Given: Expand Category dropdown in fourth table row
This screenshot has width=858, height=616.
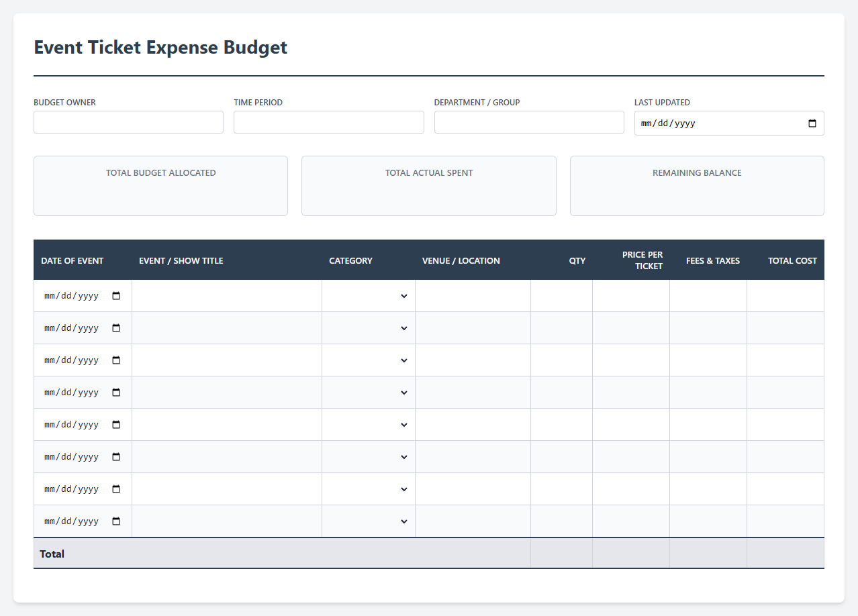Looking at the screenshot, I should pos(369,393).
